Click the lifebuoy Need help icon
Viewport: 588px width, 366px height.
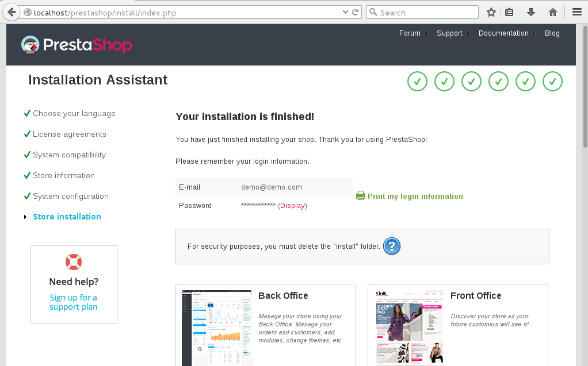pos(74,262)
